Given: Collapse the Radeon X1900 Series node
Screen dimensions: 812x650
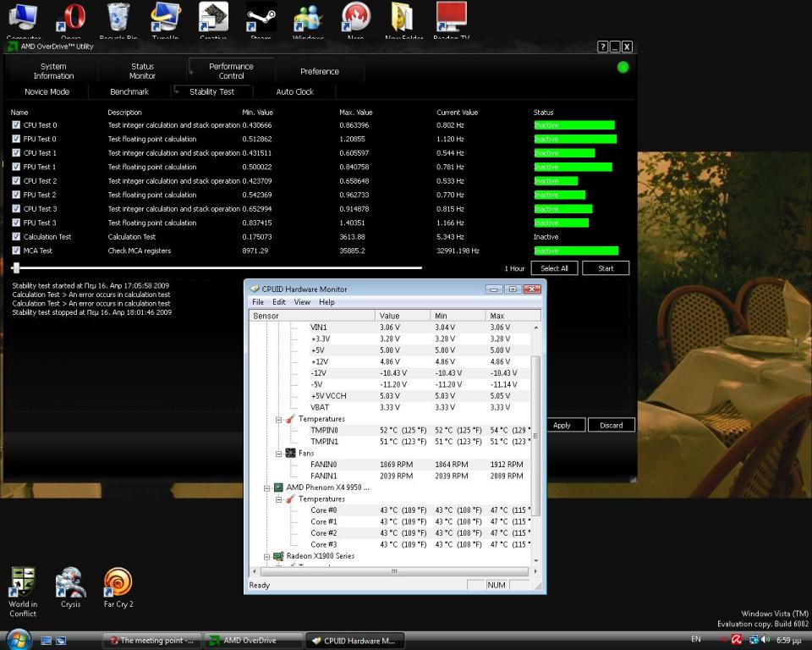Looking at the screenshot, I should click(x=266, y=557).
